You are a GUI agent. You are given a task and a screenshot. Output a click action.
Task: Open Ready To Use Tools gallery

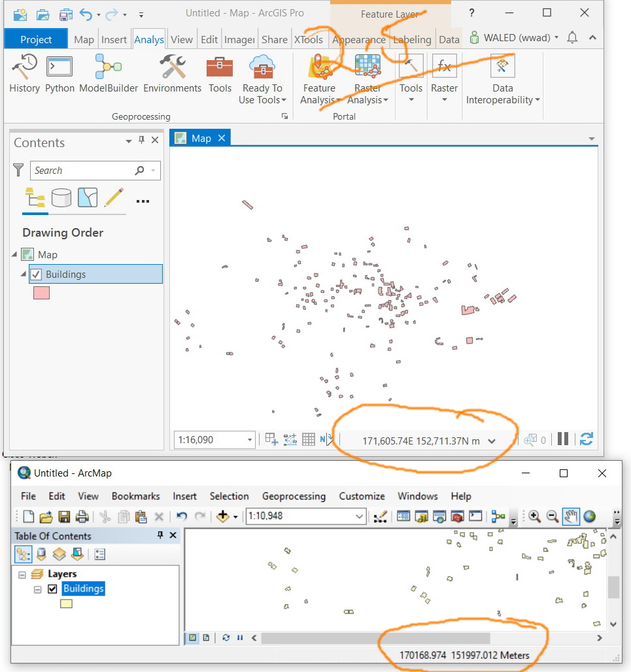tap(262, 79)
